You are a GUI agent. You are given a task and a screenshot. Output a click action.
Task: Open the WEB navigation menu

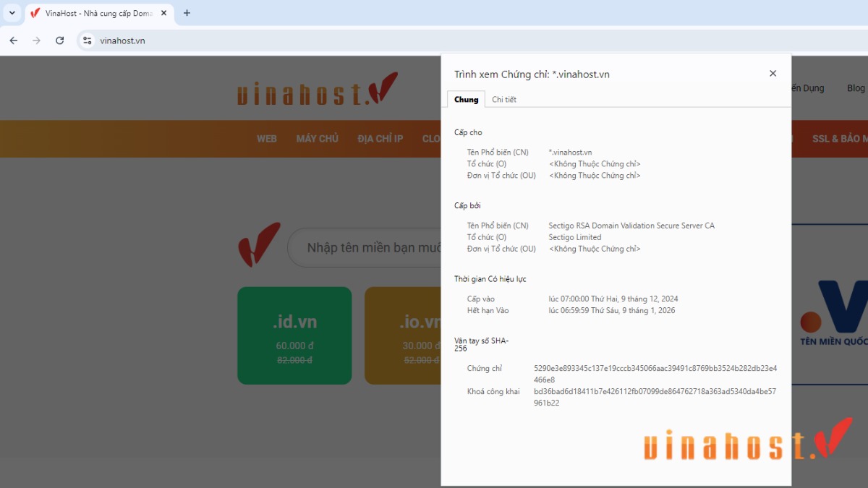point(266,139)
